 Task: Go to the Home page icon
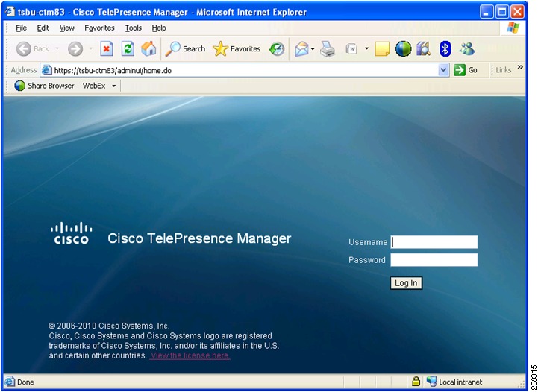[148, 49]
